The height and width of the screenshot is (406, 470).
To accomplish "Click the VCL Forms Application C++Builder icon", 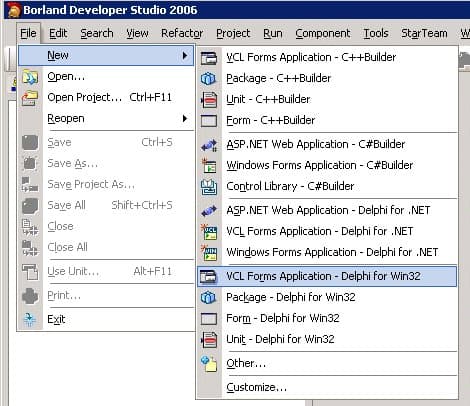I will tap(209, 58).
